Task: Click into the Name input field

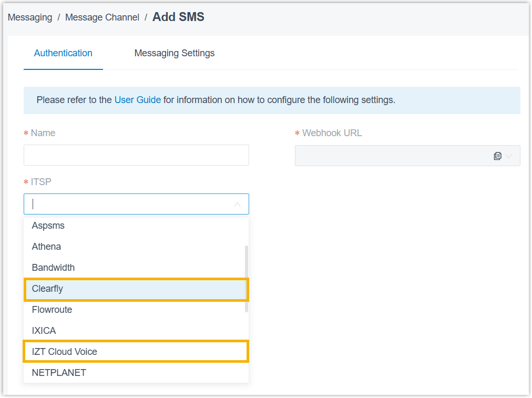Action: [136, 156]
